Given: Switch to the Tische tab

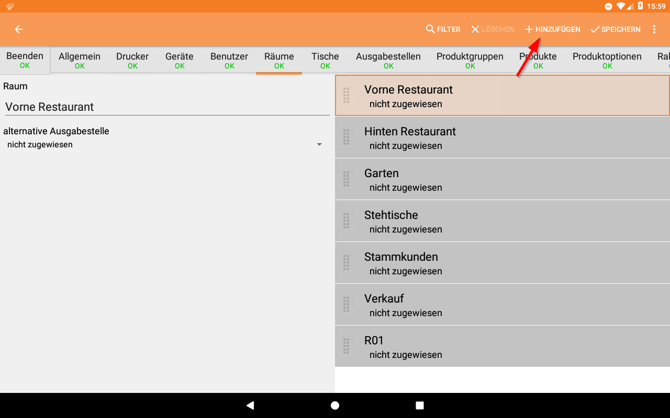Looking at the screenshot, I should click(x=325, y=61).
